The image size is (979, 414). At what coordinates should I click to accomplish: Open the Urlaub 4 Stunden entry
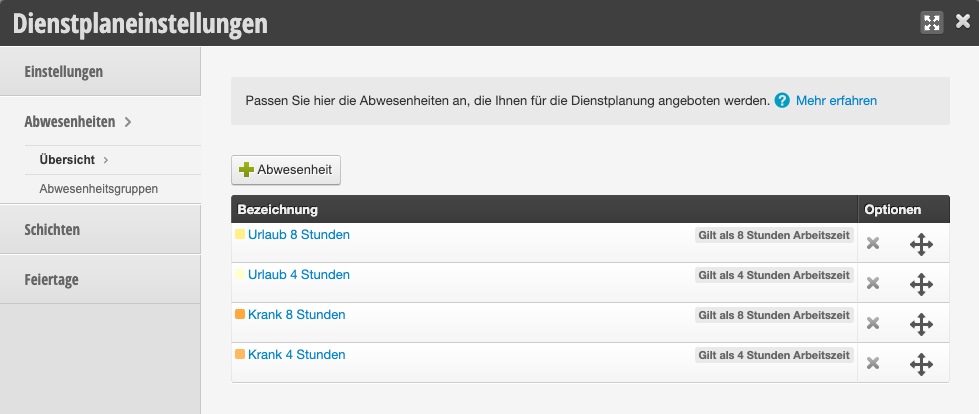(298, 275)
